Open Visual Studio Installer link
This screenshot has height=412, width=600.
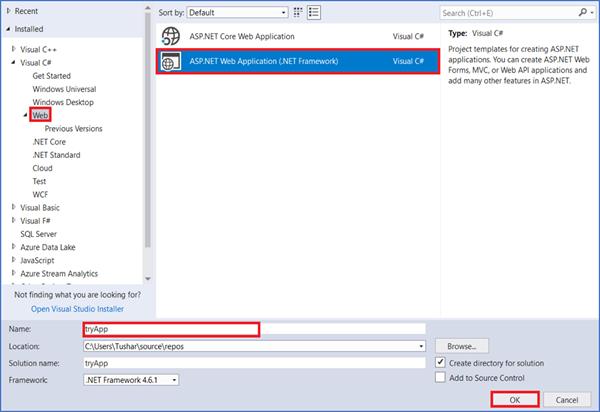coord(77,309)
